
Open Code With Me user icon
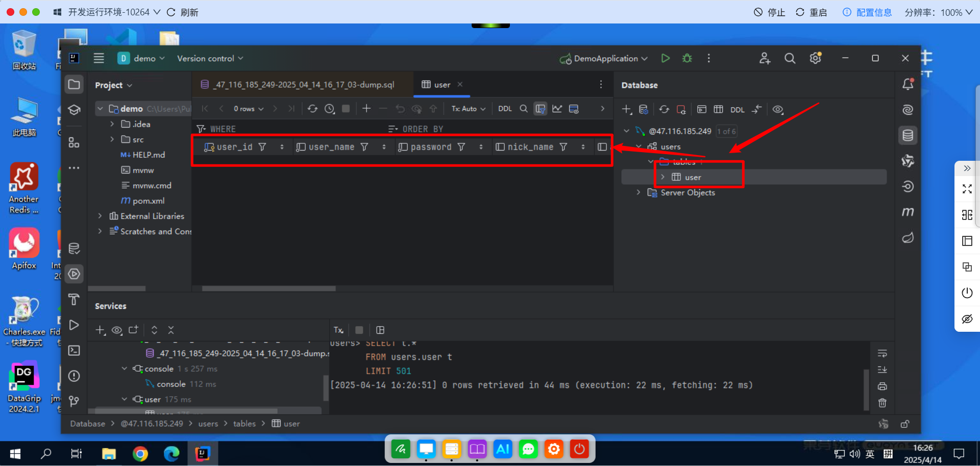click(765, 58)
